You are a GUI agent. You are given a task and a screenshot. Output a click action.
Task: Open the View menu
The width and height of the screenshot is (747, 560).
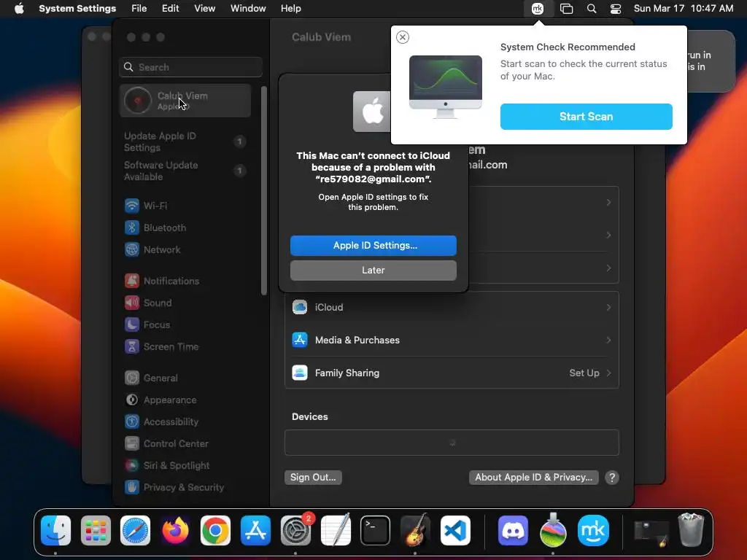[x=204, y=9]
